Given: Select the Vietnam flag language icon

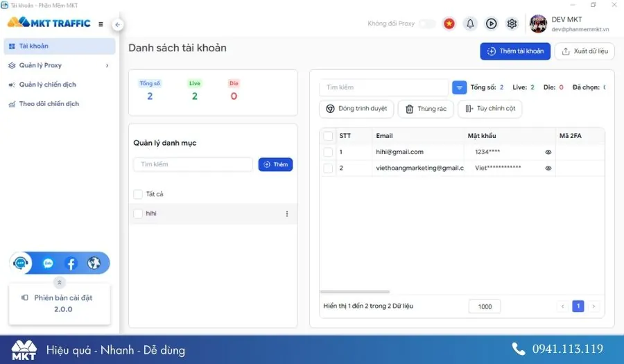Looking at the screenshot, I should point(449,24).
